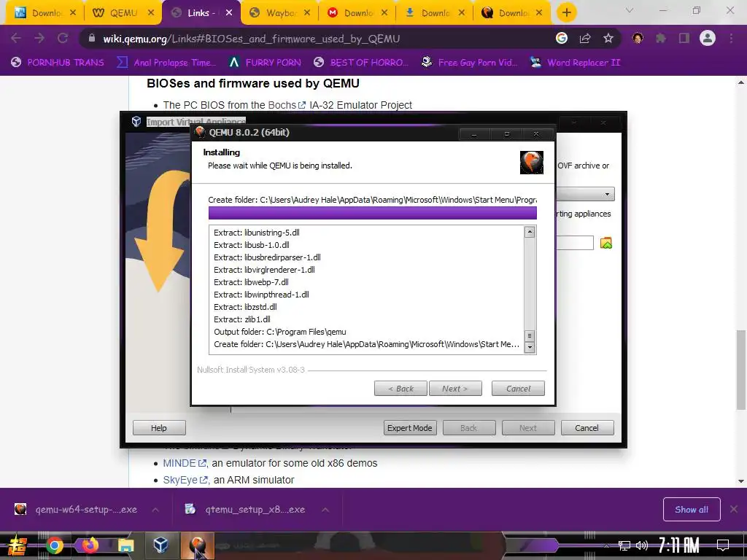This screenshot has width=747, height=560.
Task: Open the tab search chevron
Action: (630, 10)
